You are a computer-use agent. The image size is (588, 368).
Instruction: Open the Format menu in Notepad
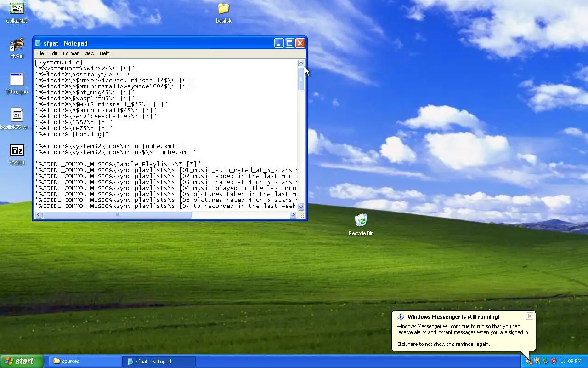(x=71, y=53)
